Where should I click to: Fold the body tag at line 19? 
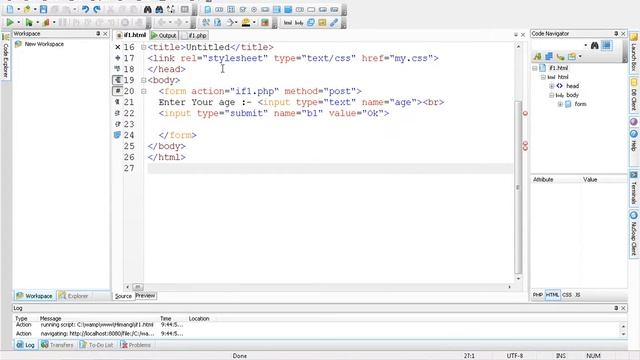point(143,80)
